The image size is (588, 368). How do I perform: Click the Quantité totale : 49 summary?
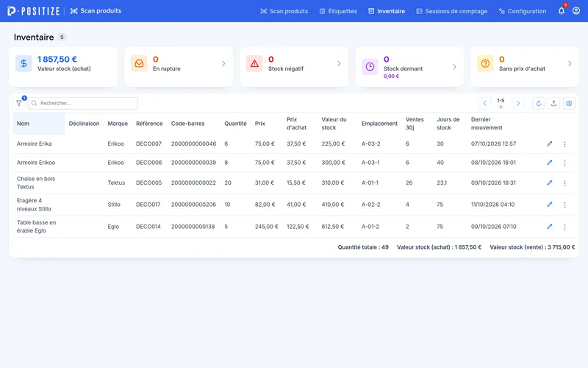363,247
